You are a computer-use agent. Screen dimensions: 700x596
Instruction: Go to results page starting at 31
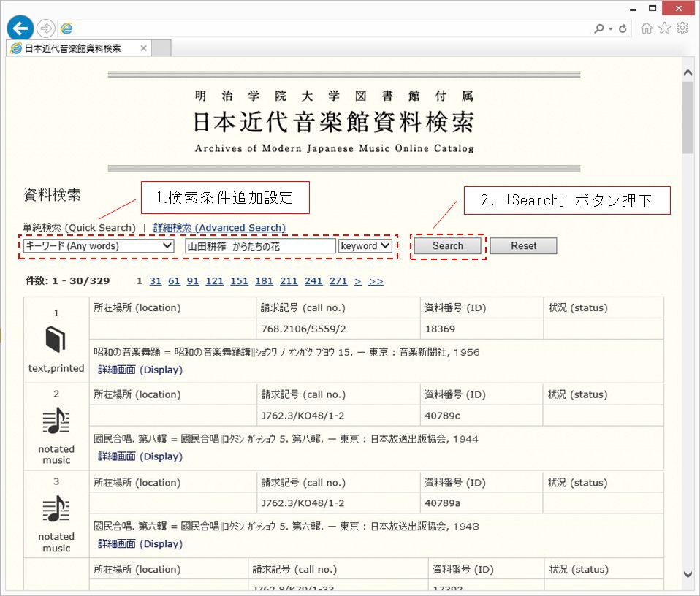tap(156, 281)
